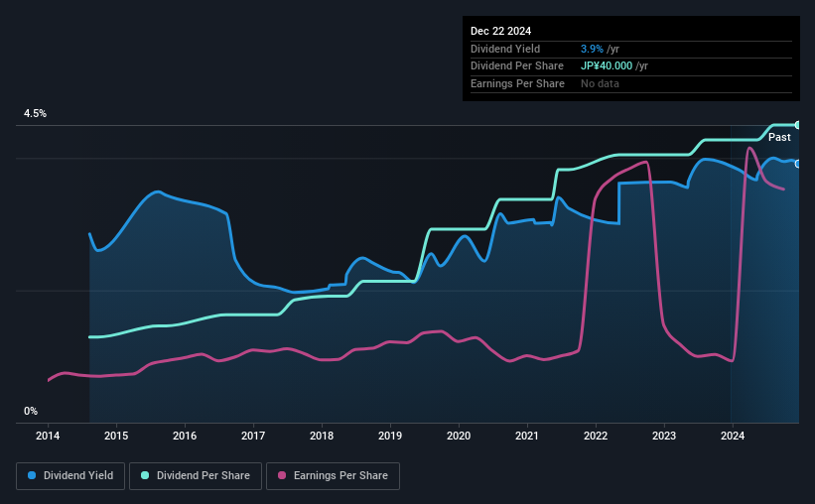This screenshot has width=815, height=504.
Task: Click the teal Dividend Per Share legend dot
Action: pos(145,475)
